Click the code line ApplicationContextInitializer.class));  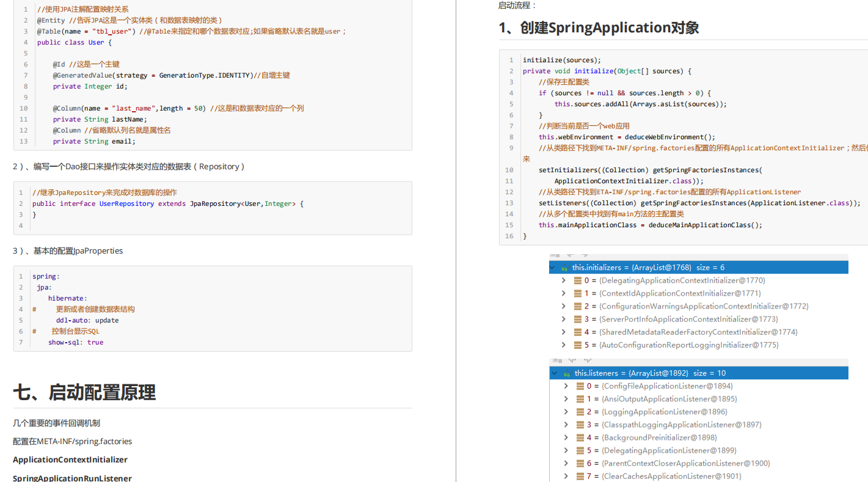[629, 181]
